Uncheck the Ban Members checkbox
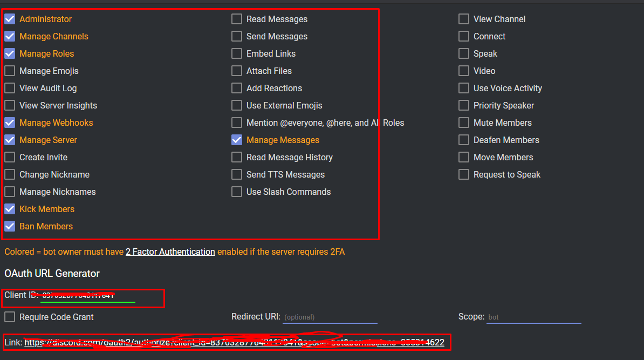Viewport: 644px width, 360px height. [x=10, y=226]
